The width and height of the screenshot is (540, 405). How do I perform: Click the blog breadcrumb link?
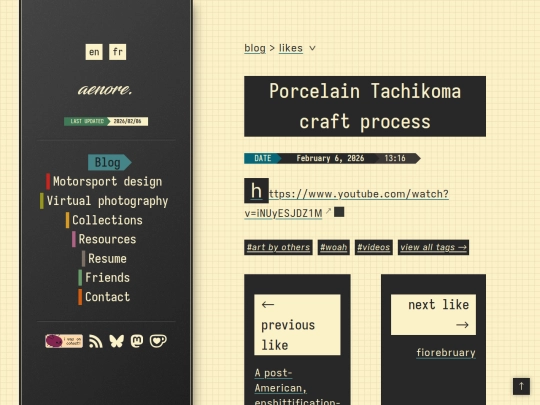coord(255,48)
